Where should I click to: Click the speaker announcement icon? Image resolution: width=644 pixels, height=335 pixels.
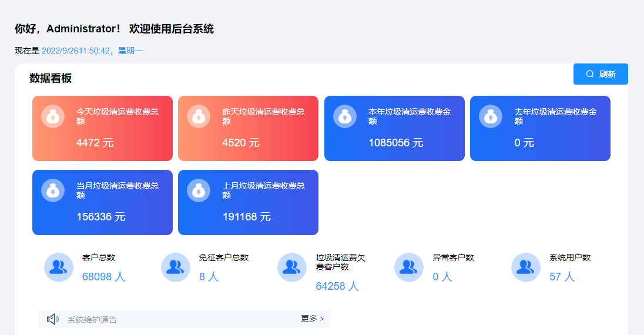(52, 319)
